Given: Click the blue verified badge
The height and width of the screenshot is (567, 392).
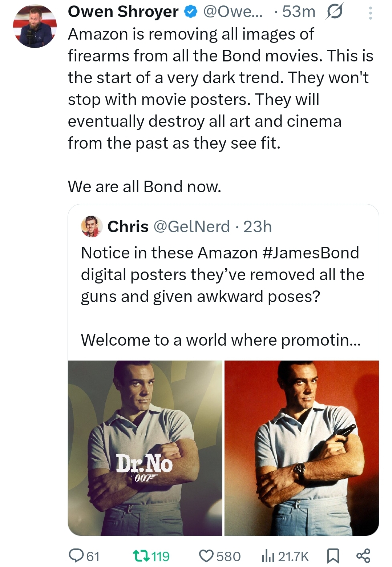Looking at the screenshot, I should pyautogui.click(x=190, y=12).
